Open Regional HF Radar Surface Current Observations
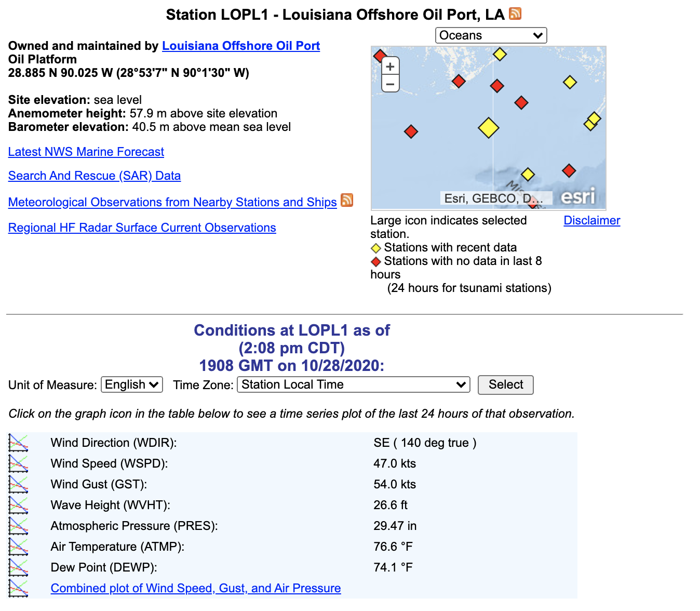This screenshot has width=700, height=611. click(x=142, y=228)
